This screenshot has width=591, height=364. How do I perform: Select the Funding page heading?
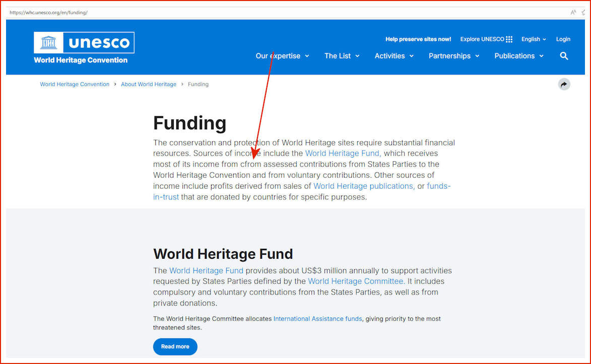[189, 123]
